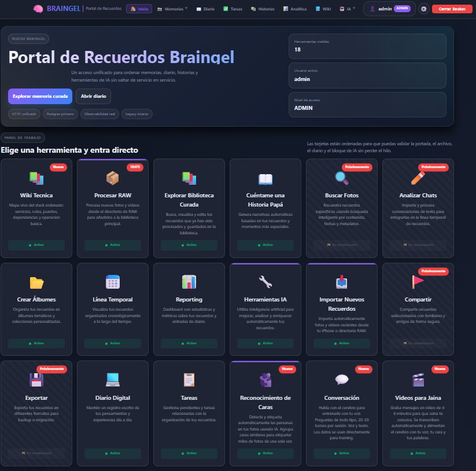This screenshot has width=476, height=471.
Task: Switch to the Diario navigation tab
Action: [x=206, y=9]
